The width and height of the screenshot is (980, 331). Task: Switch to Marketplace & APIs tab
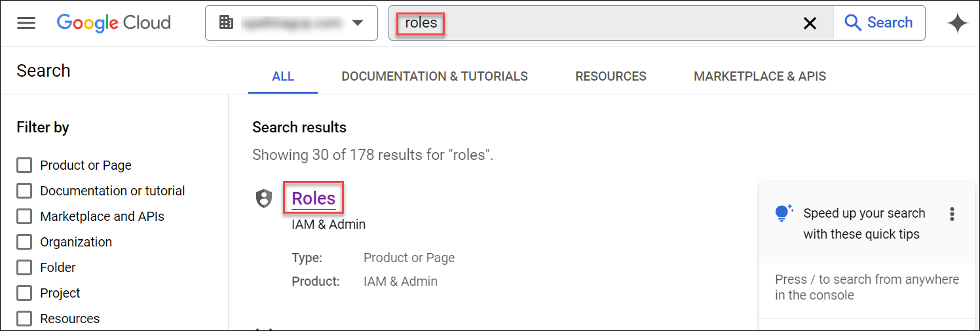point(760,77)
